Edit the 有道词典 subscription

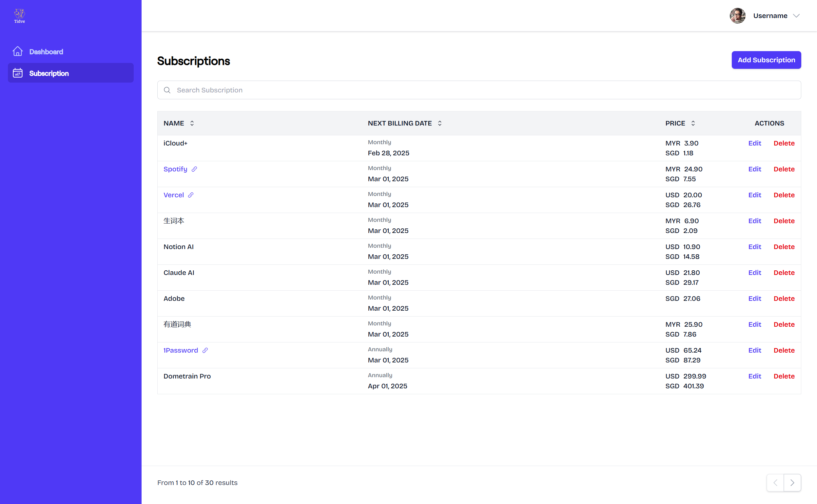[x=755, y=325]
